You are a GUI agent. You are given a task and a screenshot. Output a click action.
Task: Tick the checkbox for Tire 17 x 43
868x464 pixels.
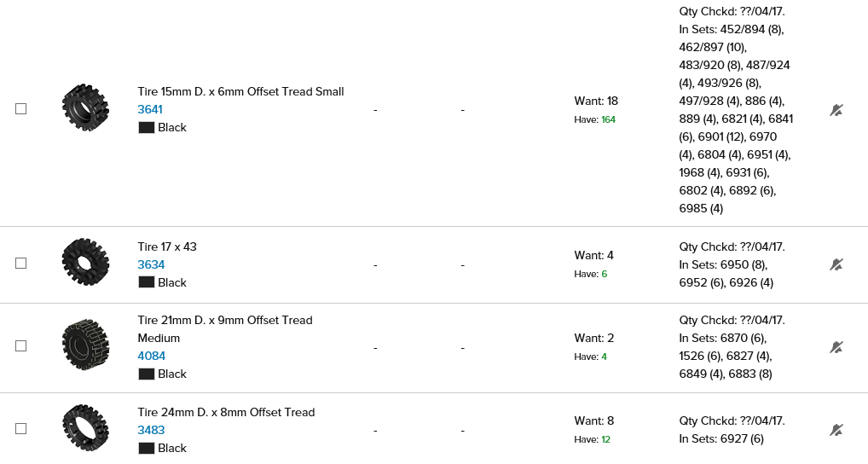[21, 264]
